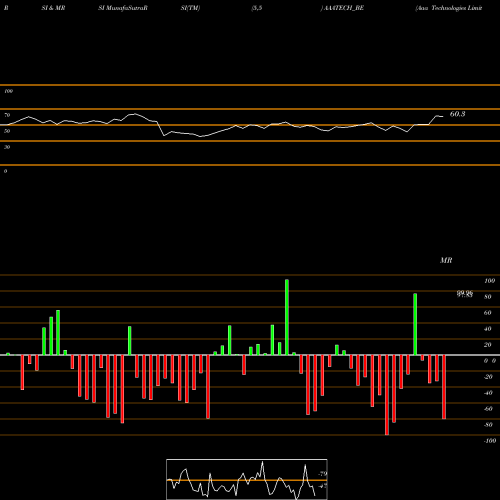This screenshot has height=500, width=500.
Task: Click the '50' level label on RSI chart
Action: pyautogui.click(x=7, y=131)
